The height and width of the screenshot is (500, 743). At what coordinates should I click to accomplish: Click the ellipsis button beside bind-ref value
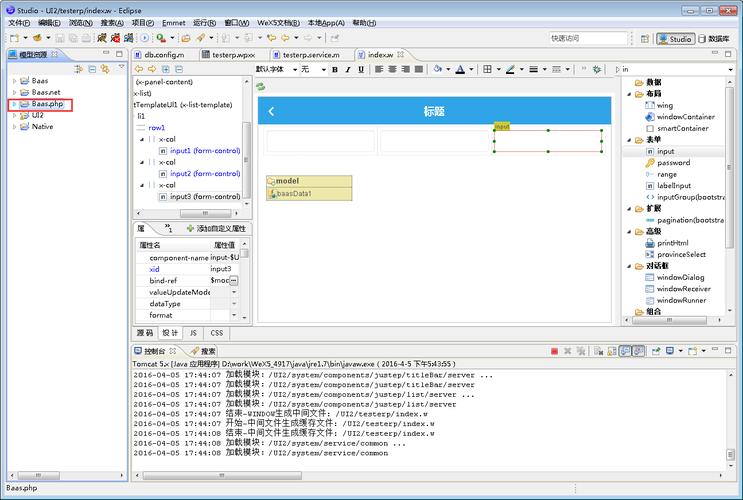click(233, 281)
